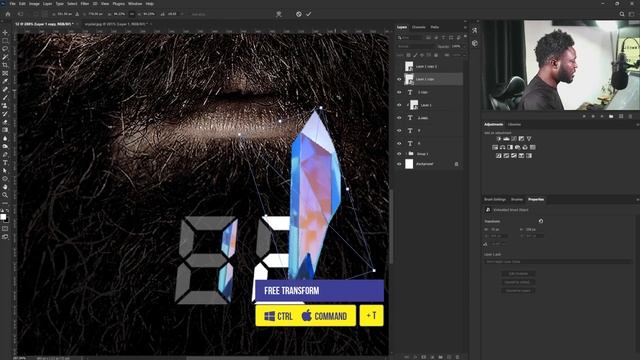Select the Crop tool
640x360 pixels.
(x=5, y=65)
